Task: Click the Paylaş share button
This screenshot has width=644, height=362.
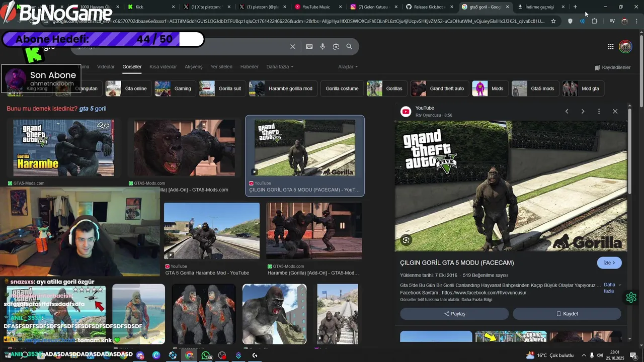Action: [454, 314]
